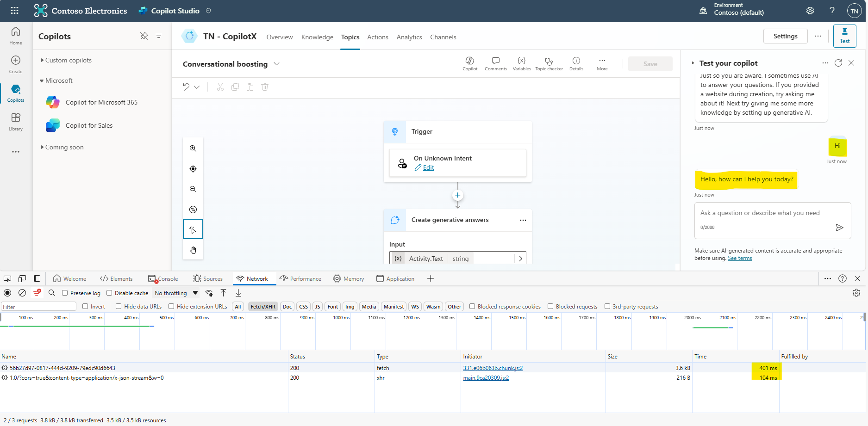Open DevTools Network settings gear
Viewport: 868px width, 426px height.
click(856, 293)
